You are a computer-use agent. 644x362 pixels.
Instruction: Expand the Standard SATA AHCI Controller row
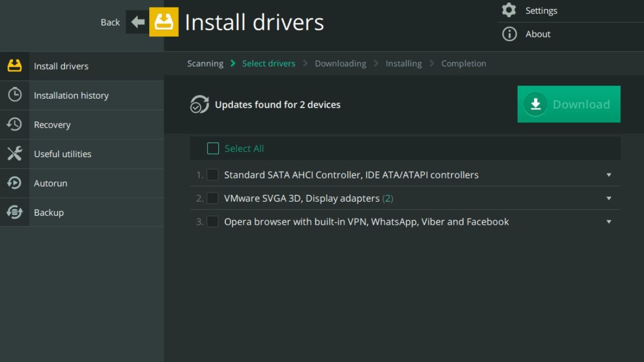tap(609, 175)
